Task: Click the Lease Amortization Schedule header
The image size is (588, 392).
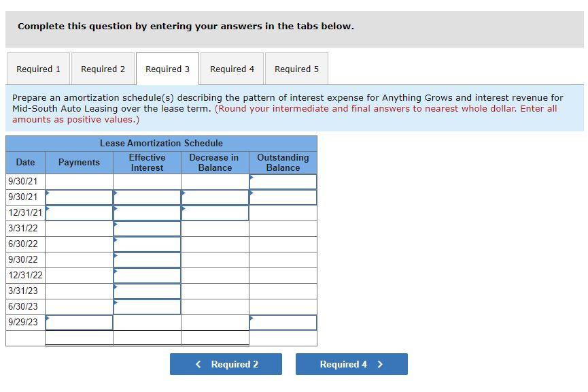Action: (x=161, y=143)
